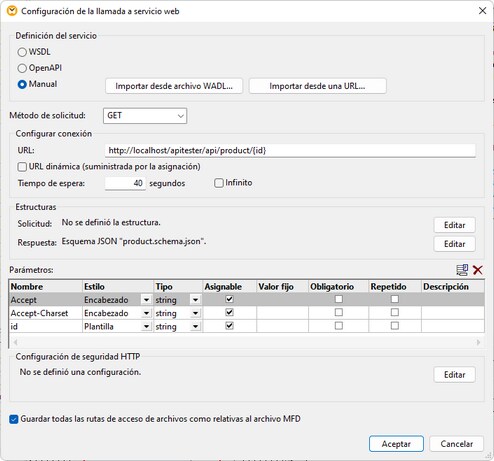Click Importar desde archivo WADL button
Viewport: 494px width, 461px height.
(174, 86)
